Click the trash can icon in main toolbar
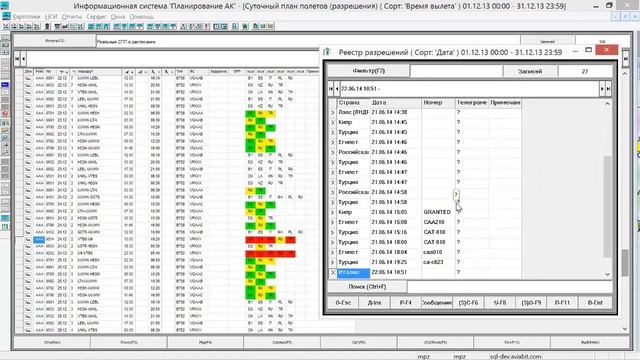The height and width of the screenshot is (360, 640). click(47, 27)
